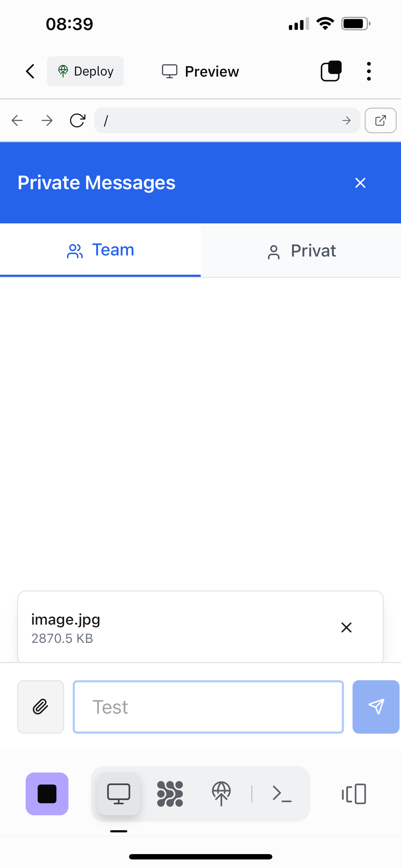Go back in the preview browser
This screenshot has width=401, height=868.
[x=17, y=121]
